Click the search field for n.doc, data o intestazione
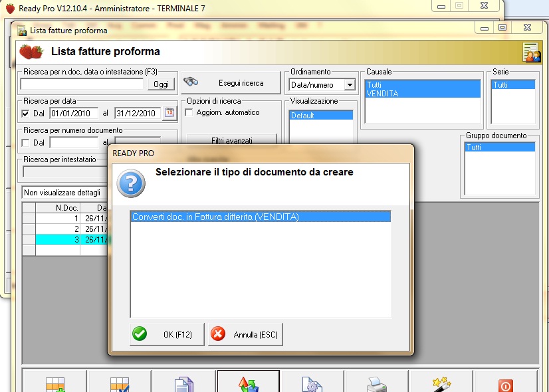This screenshot has width=549, height=392. tap(82, 84)
